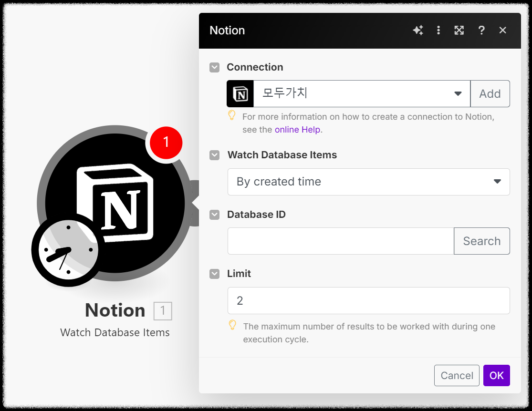Toggle the Database ID checkbox
532x411 pixels.
coord(214,215)
